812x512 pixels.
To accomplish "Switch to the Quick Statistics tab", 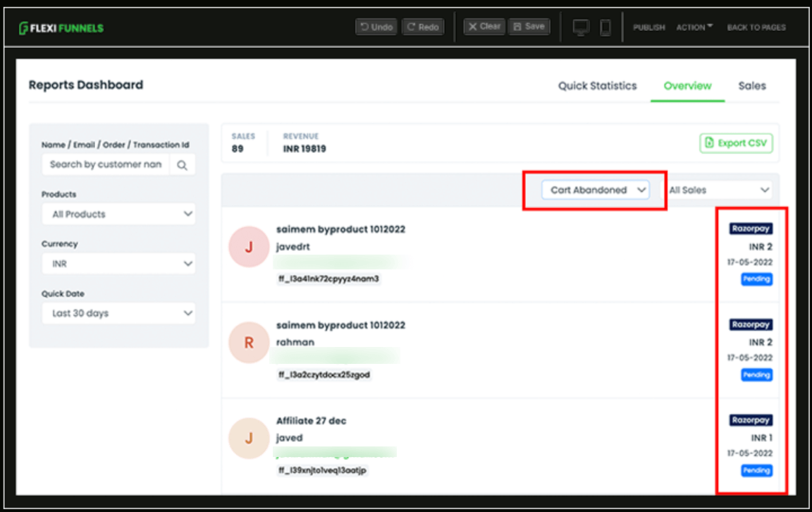I will [x=597, y=85].
